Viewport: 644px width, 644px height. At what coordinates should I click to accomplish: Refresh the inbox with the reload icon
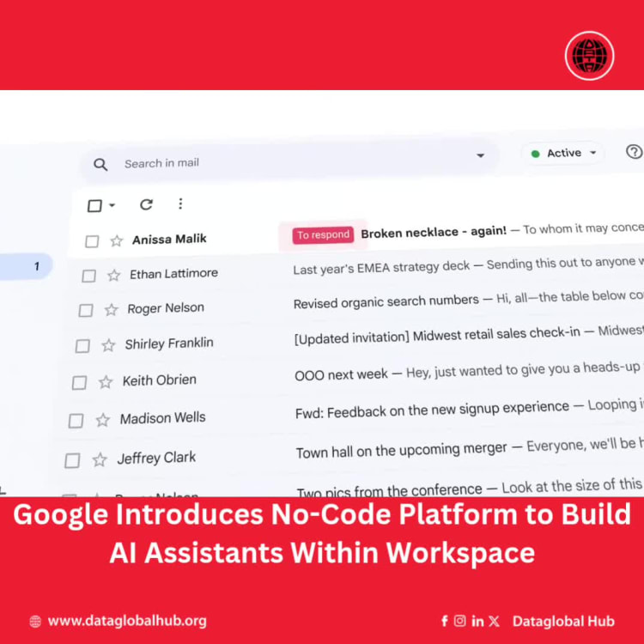146,204
